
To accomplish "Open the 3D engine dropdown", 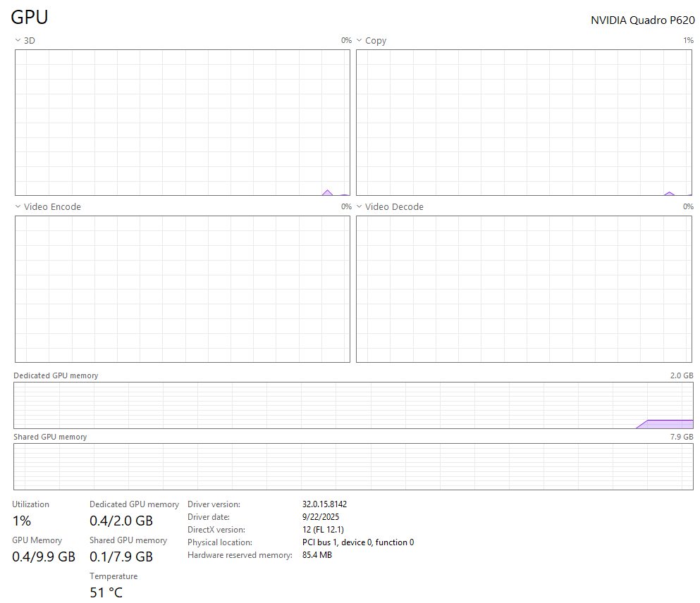I will click(25, 41).
